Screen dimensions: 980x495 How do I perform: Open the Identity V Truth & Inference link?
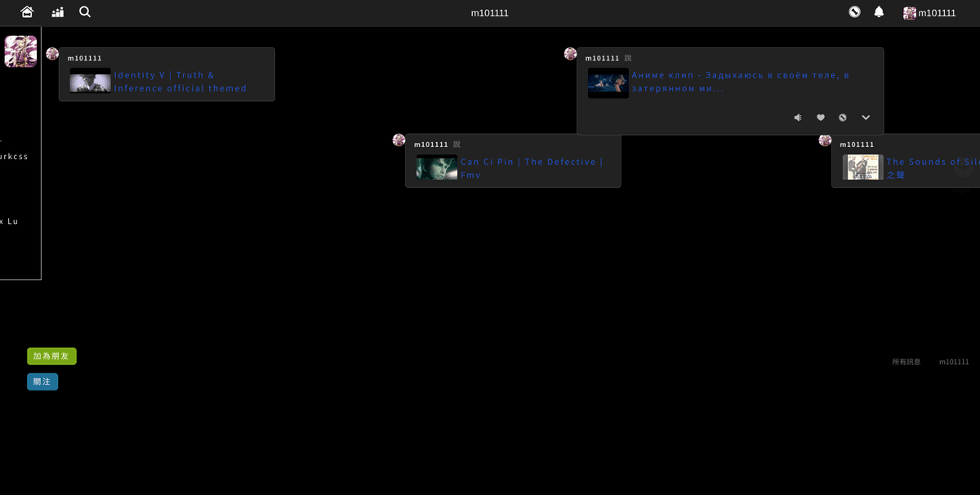pyautogui.click(x=180, y=82)
